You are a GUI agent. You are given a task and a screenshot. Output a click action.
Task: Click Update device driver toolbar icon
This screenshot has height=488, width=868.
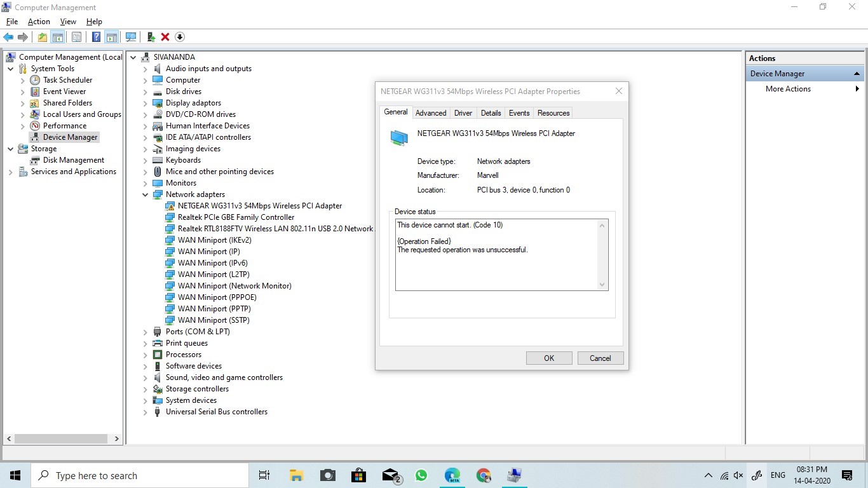tap(151, 37)
